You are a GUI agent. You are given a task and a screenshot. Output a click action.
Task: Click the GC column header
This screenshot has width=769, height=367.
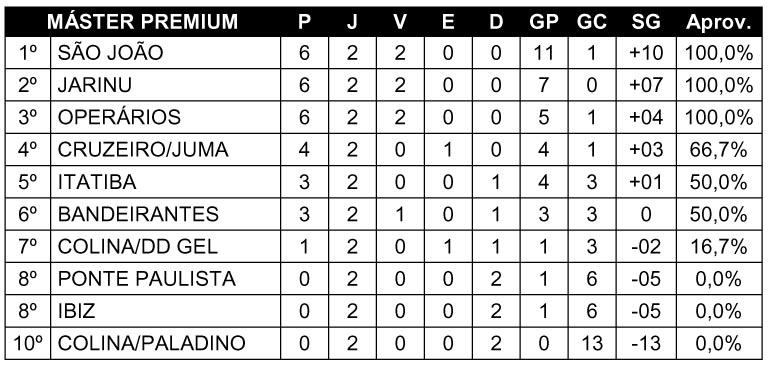coord(591,22)
